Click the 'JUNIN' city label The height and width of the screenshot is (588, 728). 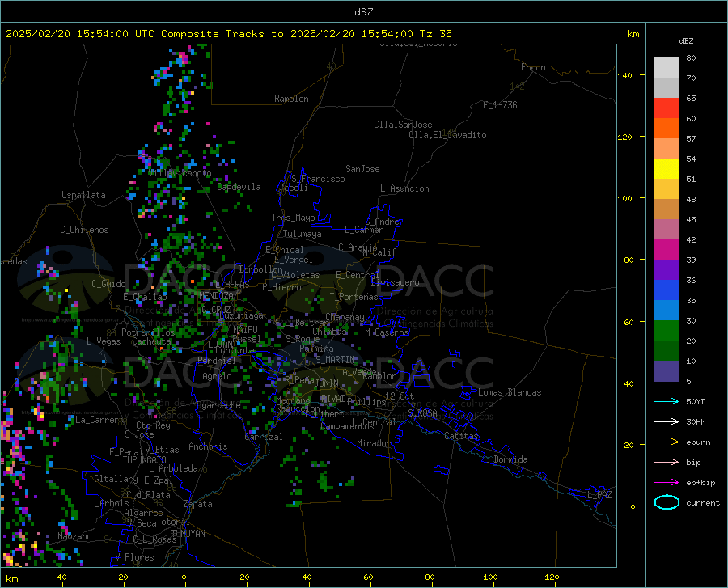click(327, 383)
